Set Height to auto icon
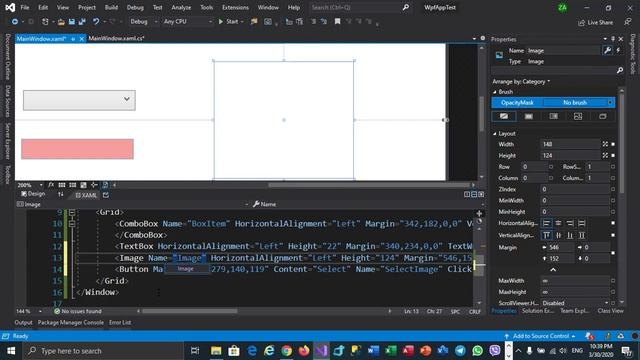 [x=605, y=156]
